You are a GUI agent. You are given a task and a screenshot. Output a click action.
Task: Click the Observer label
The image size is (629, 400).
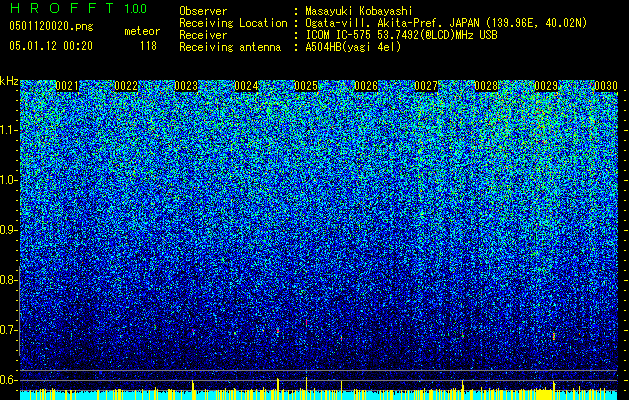203,11
